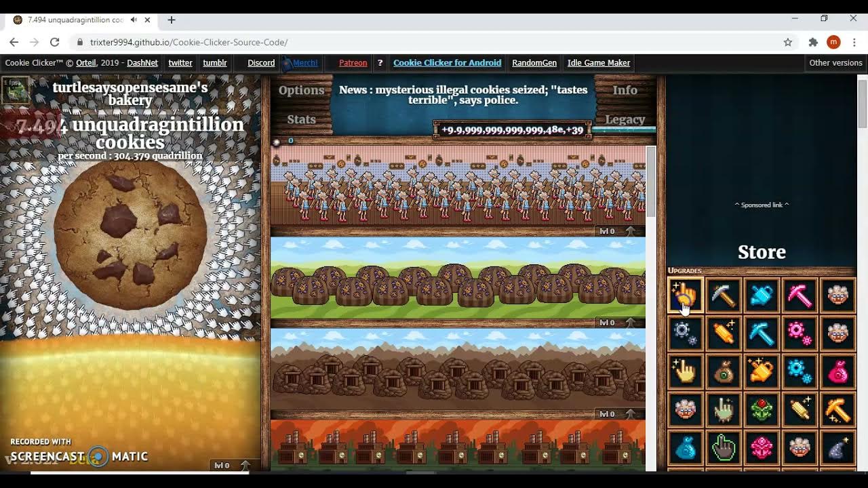The height and width of the screenshot is (488, 868).
Task: Buy the pink pickaxe upgrade
Action: click(800, 296)
